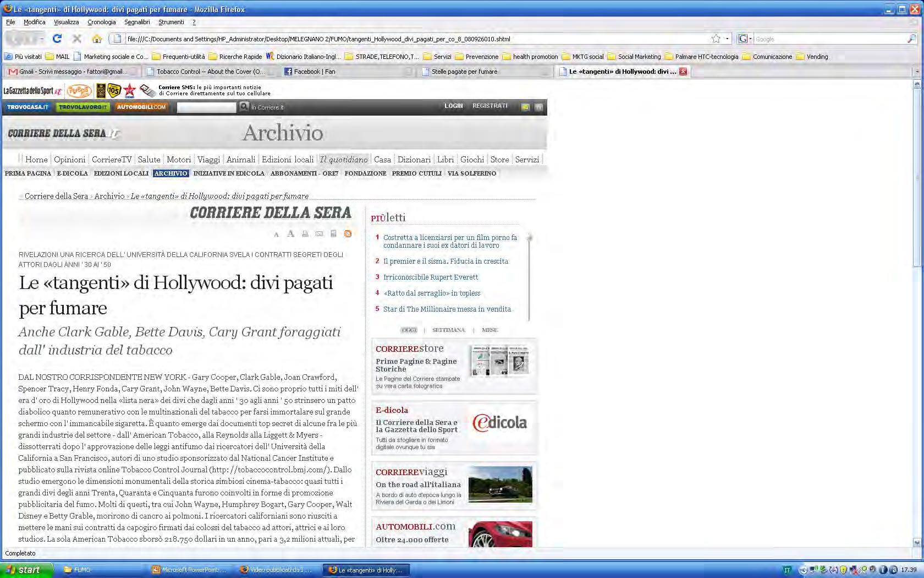Open the Cronologia menu
The image size is (924, 578).
point(101,22)
